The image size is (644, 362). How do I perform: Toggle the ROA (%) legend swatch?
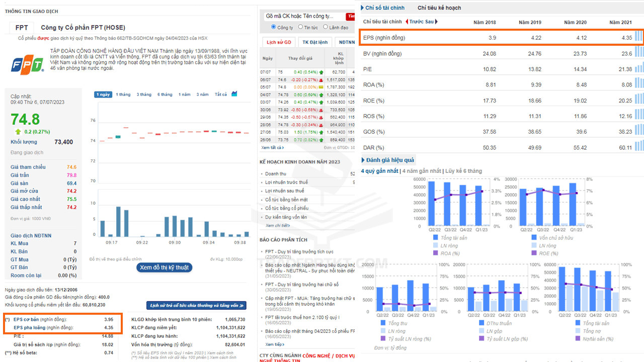[436, 253]
